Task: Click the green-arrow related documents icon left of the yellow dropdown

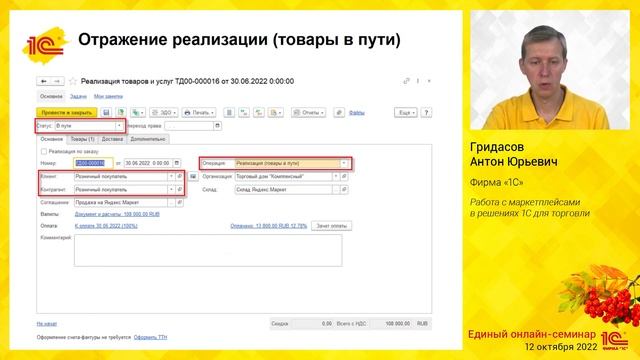Action: tap(259, 112)
